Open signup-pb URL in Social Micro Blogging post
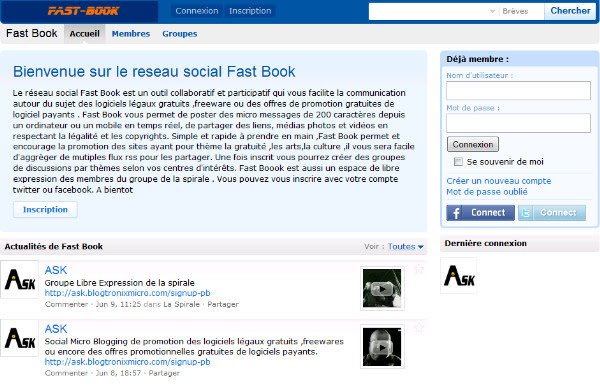Viewport: 600px width, 390px height. tap(127, 362)
